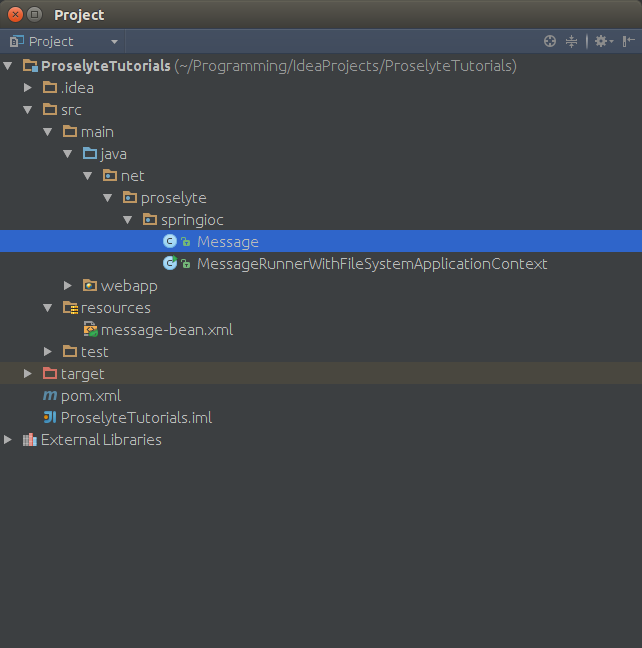Select the java source folder

pyautogui.click(x=113, y=154)
